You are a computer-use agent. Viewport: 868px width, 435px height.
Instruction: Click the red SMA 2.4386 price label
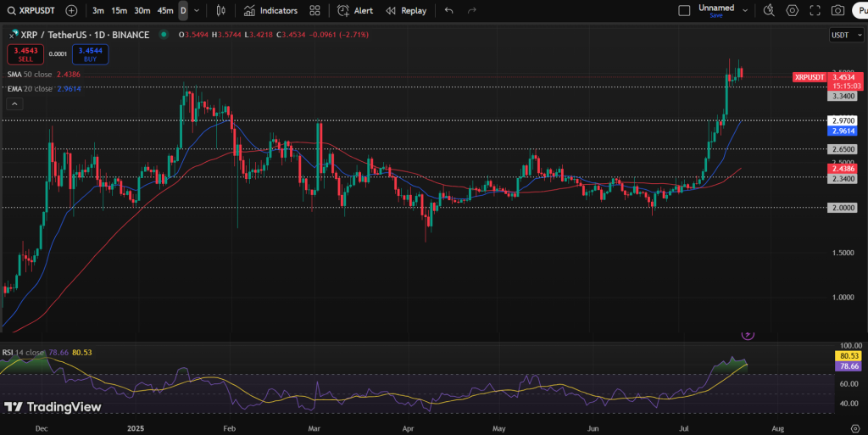[843, 169]
